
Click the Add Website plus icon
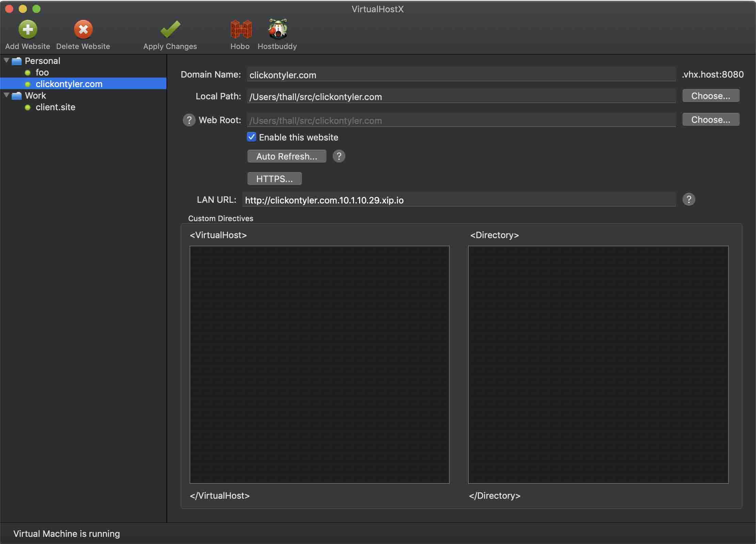tap(28, 30)
